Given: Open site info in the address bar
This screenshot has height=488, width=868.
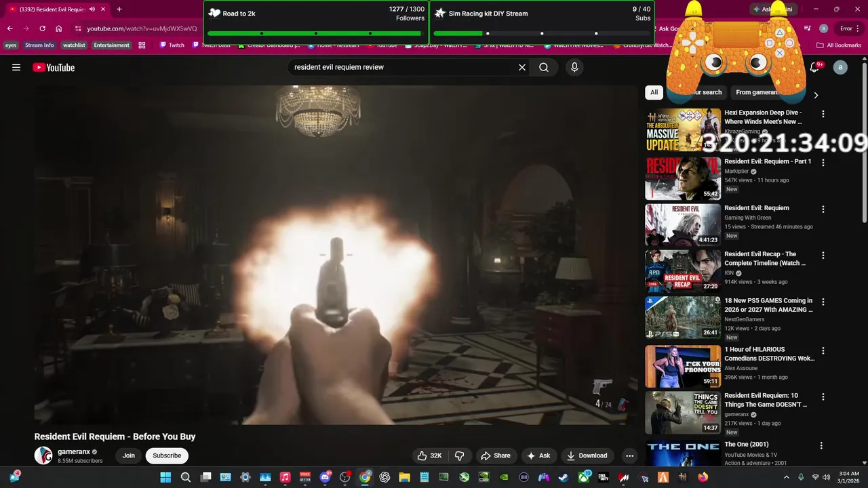Looking at the screenshot, I should click(78, 28).
